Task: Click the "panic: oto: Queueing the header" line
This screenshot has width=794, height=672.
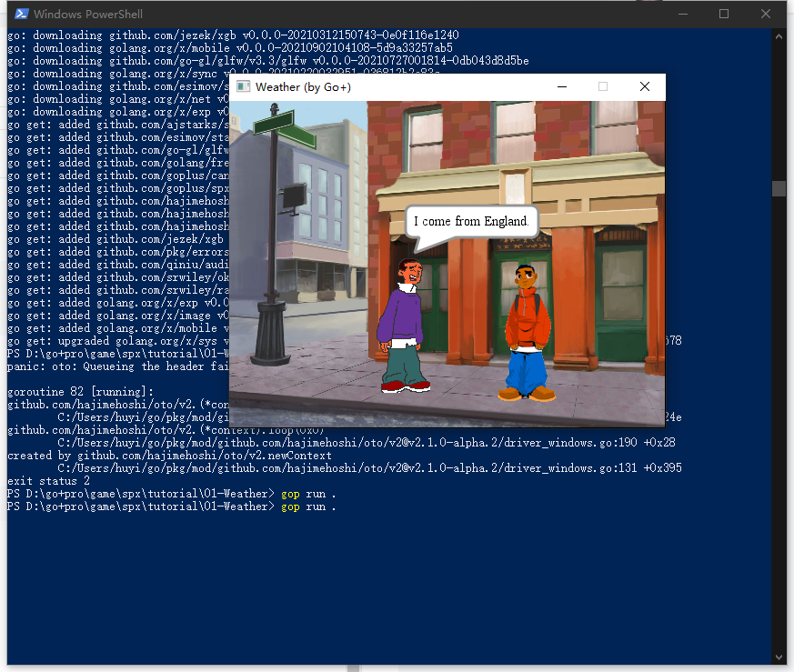Action: (x=118, y=366)
